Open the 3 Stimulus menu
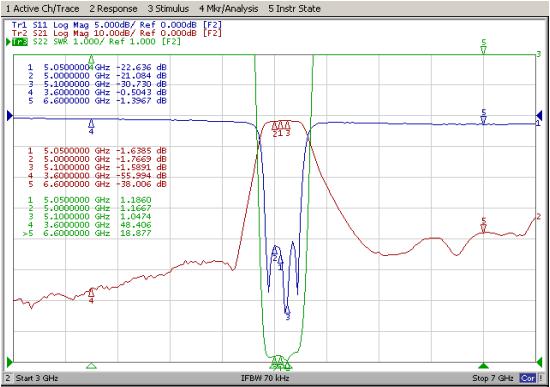Viewport: 550px width, 387px height. coord(168,8)
